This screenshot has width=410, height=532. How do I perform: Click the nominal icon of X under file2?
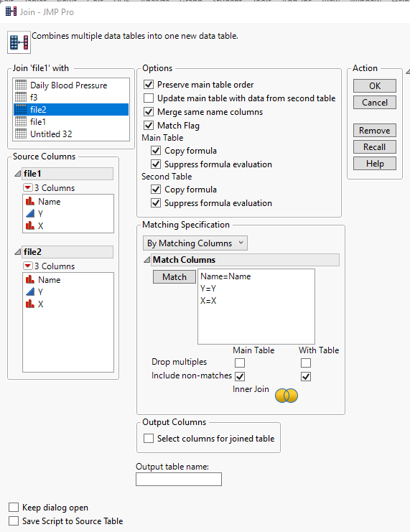pos(30,304)
